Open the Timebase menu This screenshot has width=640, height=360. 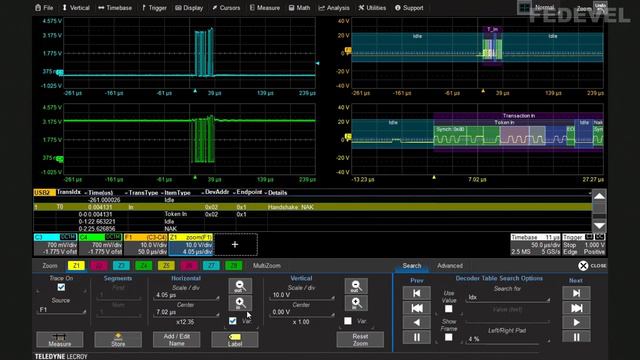(115, 7)
